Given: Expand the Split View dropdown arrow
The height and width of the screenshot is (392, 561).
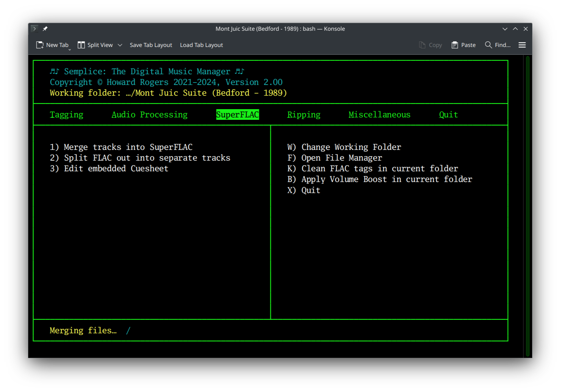Looking at the screenshot, I should 120,45.
